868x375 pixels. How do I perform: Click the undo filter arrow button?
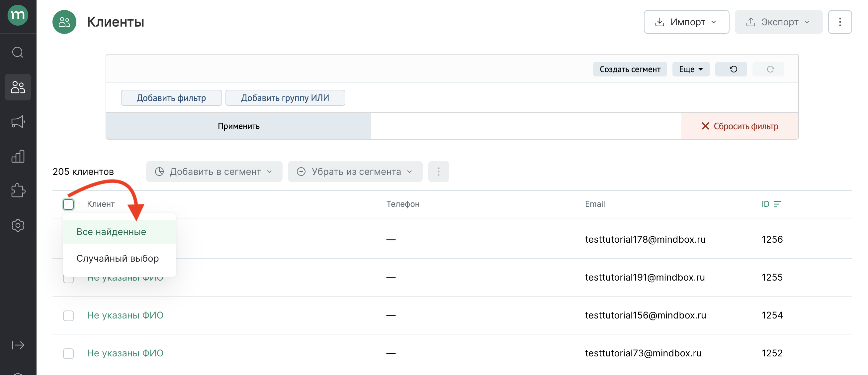point(731,69)
